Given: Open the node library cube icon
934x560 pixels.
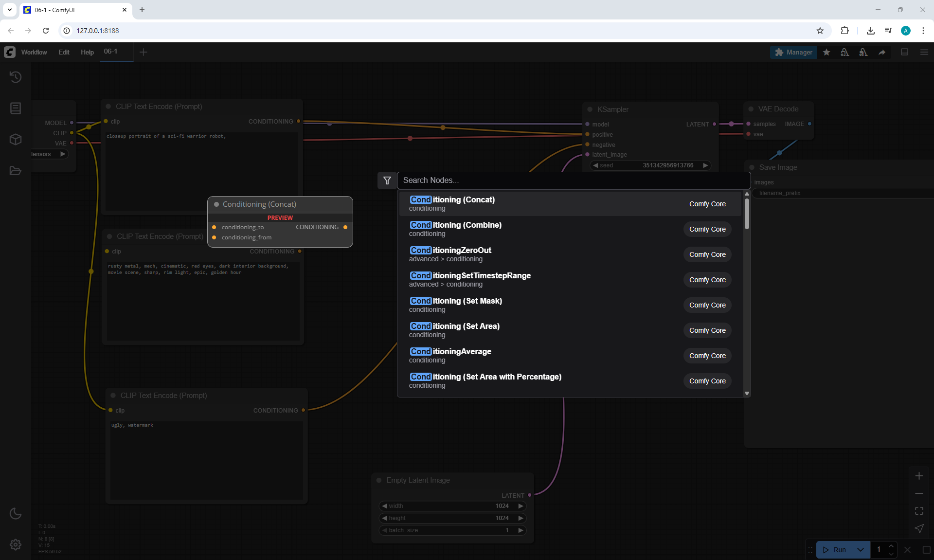Looking at the screenshot, I should tap(16, 140).
